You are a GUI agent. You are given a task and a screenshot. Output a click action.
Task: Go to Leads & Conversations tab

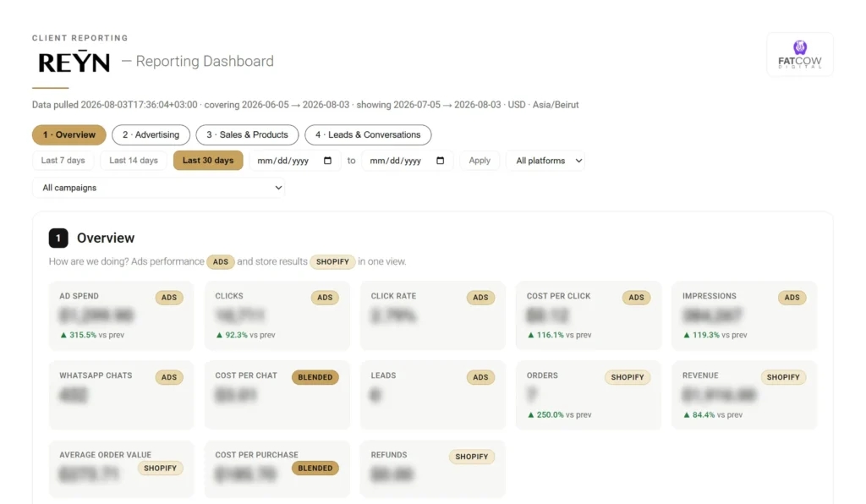tap(368, 134)
